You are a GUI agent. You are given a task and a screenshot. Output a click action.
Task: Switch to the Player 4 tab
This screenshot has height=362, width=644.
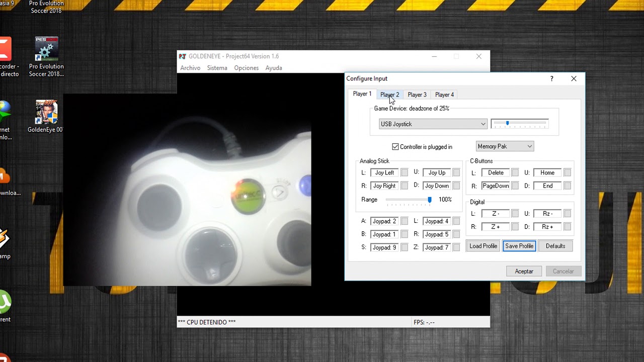coord(444,95)
